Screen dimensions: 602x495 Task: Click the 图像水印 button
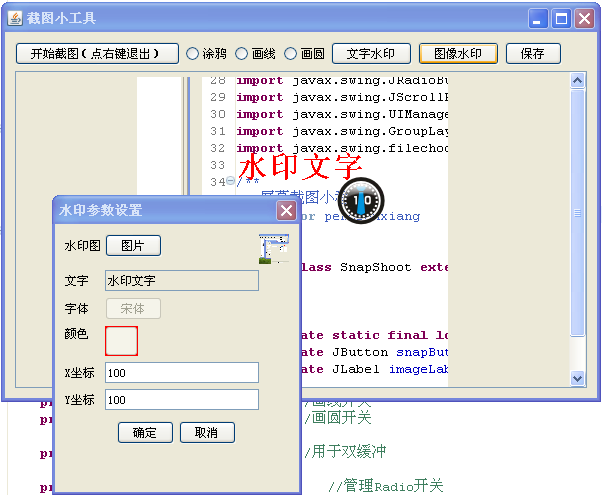(x=458, y=53)
